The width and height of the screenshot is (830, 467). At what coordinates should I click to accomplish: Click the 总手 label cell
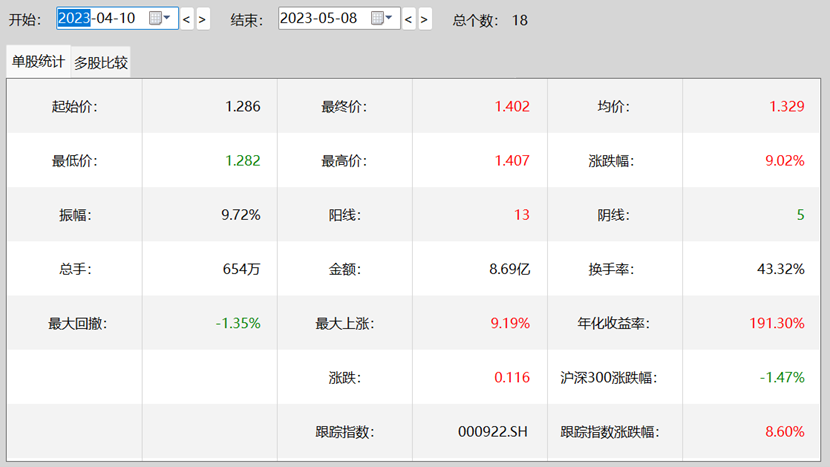tap(75, 269)
